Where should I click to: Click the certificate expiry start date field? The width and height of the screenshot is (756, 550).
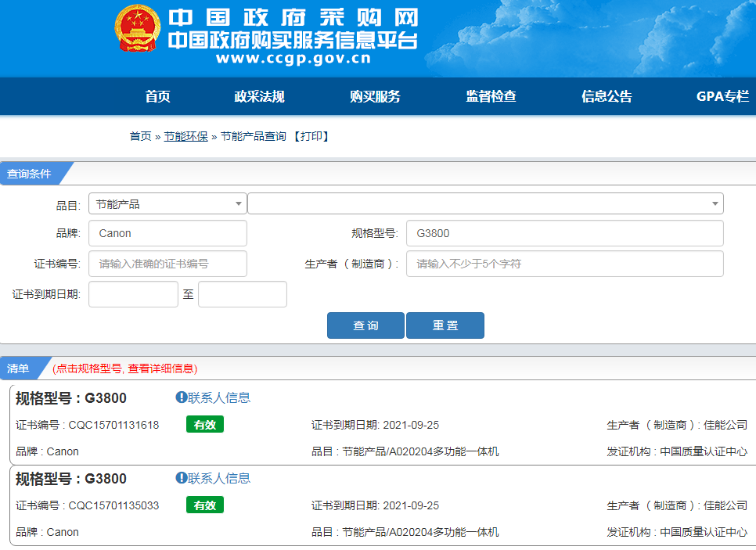(x=133, y=294)
